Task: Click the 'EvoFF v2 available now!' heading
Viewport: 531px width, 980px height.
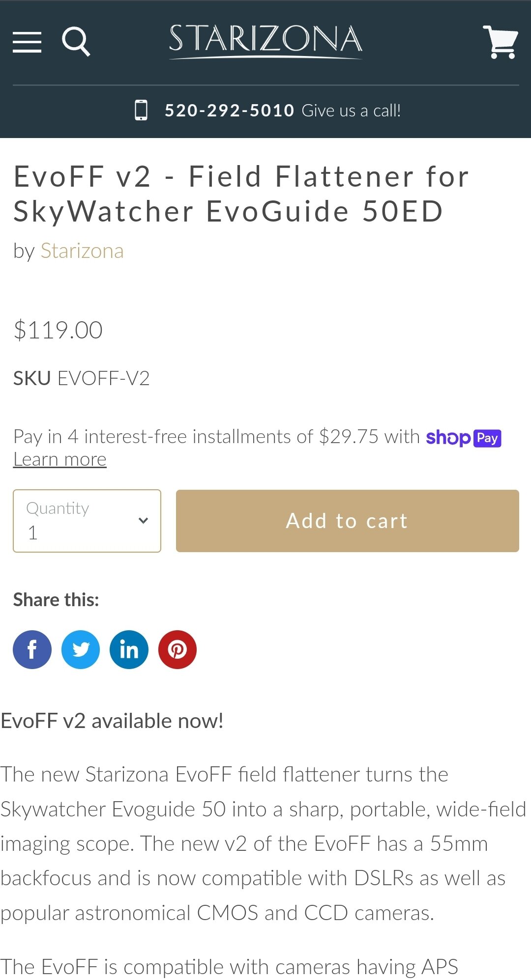Action: (x=112, y=721)
